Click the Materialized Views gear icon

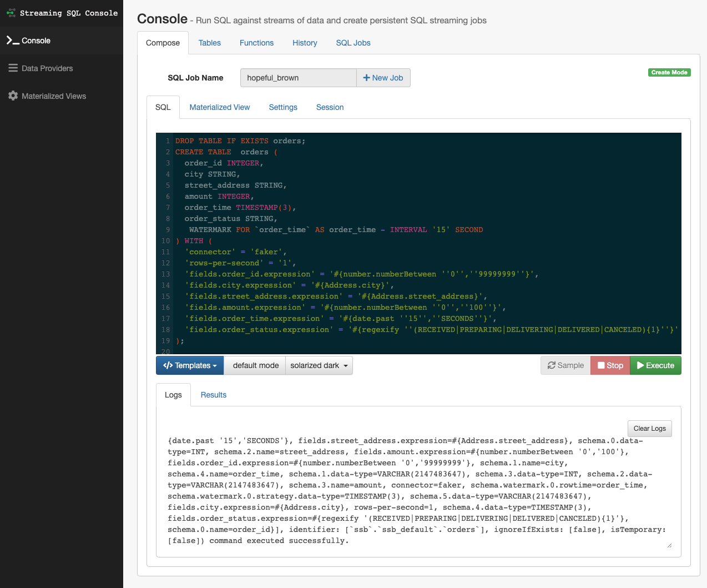pyautogui.click(x=13, y=96)
